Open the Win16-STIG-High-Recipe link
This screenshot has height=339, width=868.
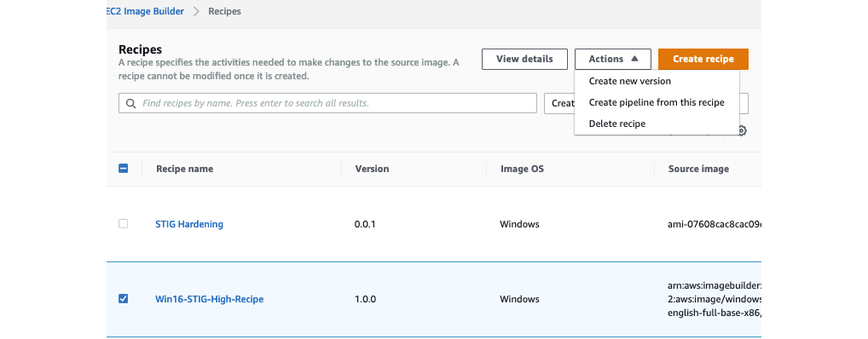(x=209, y=299)
